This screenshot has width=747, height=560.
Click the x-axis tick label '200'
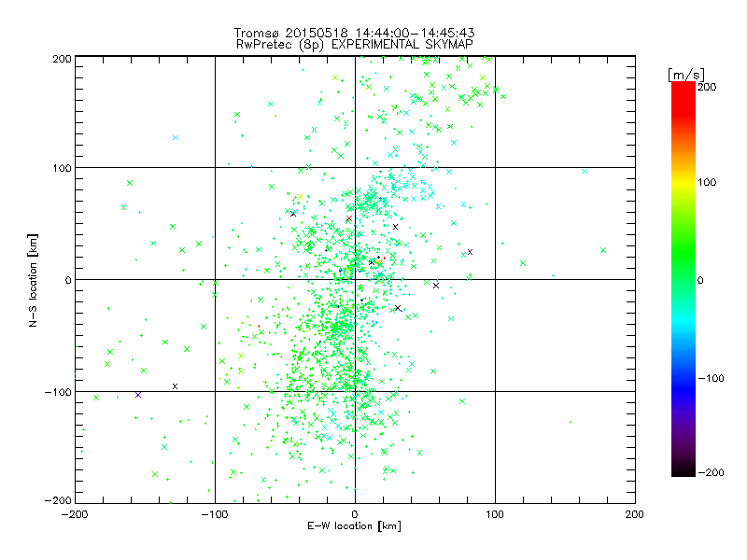pos(635,514)
